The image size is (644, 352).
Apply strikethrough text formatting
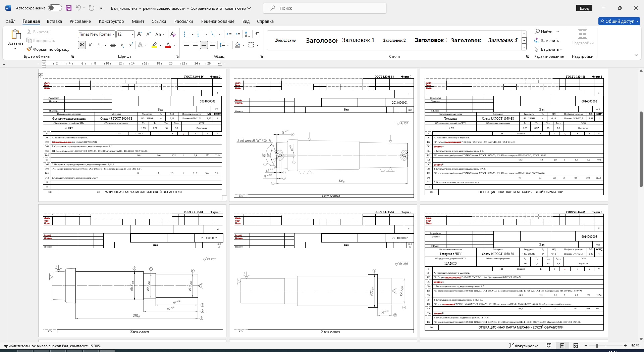(x=113, y=45)
